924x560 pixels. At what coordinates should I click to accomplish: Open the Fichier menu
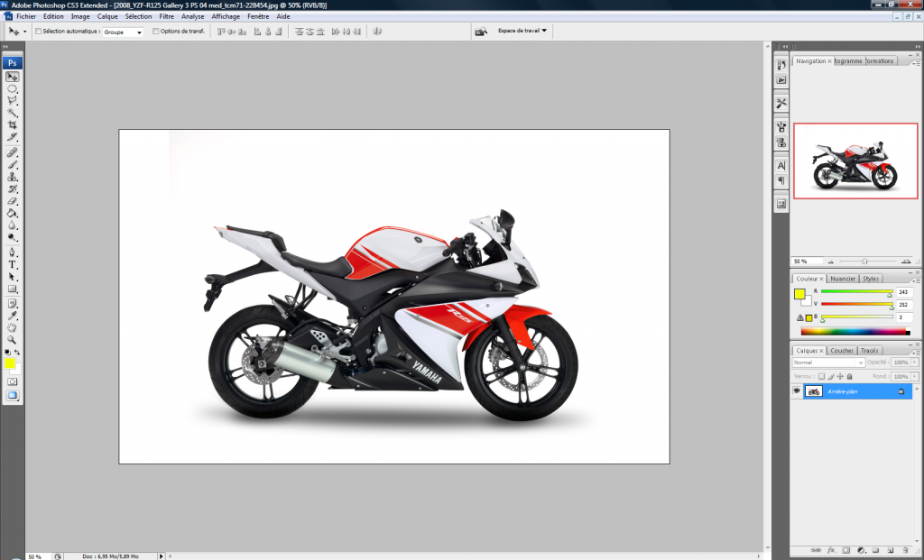point(26,16)
